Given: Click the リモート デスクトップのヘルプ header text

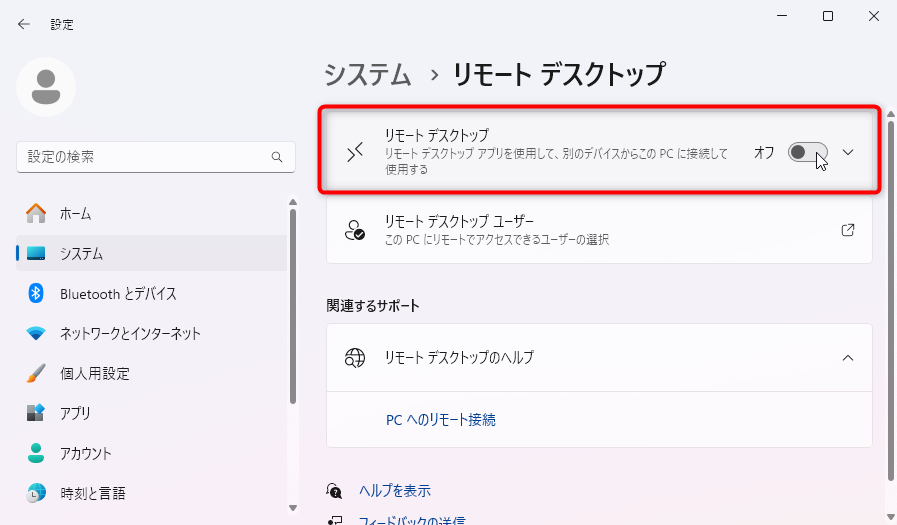Looking at the screenshot, I should pos(459,358).
